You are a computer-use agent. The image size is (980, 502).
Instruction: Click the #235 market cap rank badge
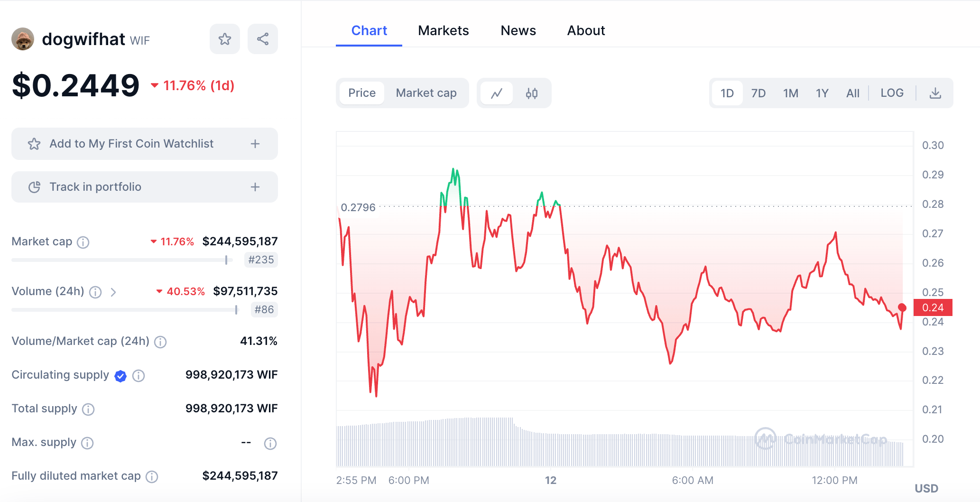[x=261, y=260]
